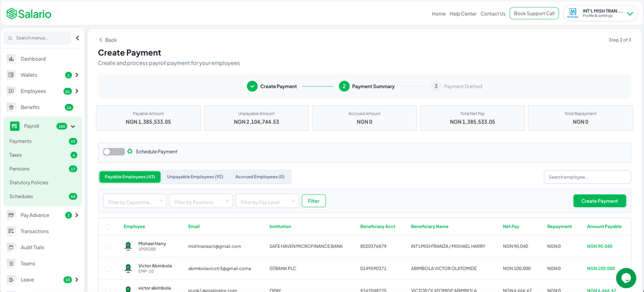Click the Teams icon
The image size is (644, 292).
pyautogui.click(x=11, y=264)
